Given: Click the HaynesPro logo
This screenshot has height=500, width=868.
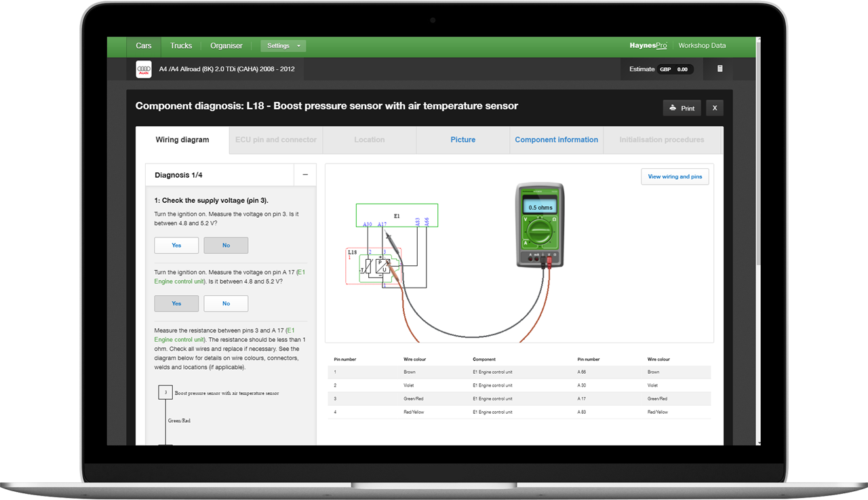Looking at the screenshot, I should [648, 45].
